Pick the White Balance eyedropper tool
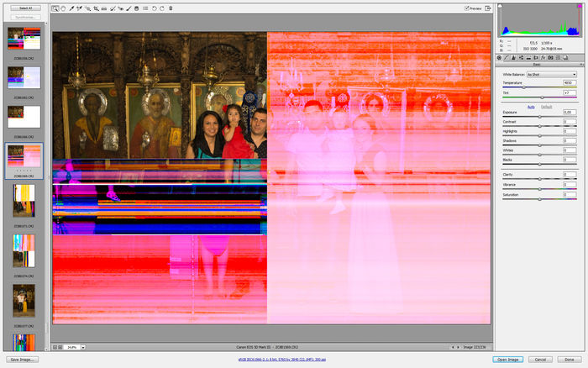 pyautogui.click(x=71, y=8)
